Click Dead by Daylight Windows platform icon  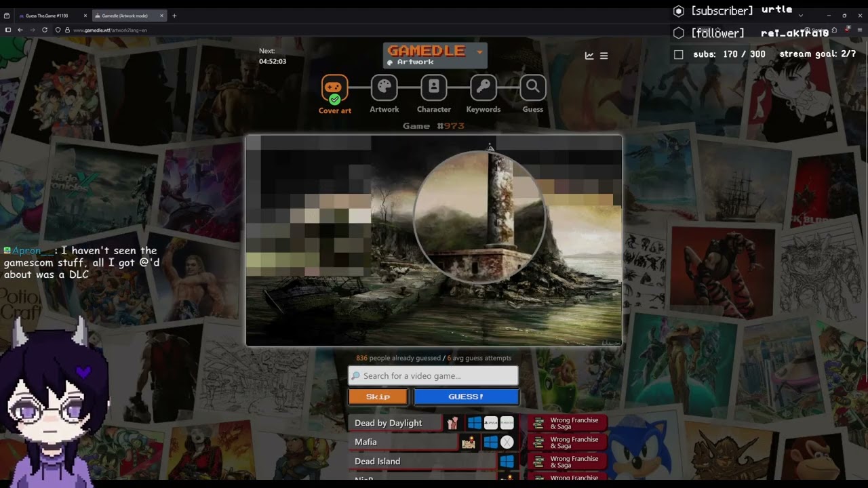475,423
